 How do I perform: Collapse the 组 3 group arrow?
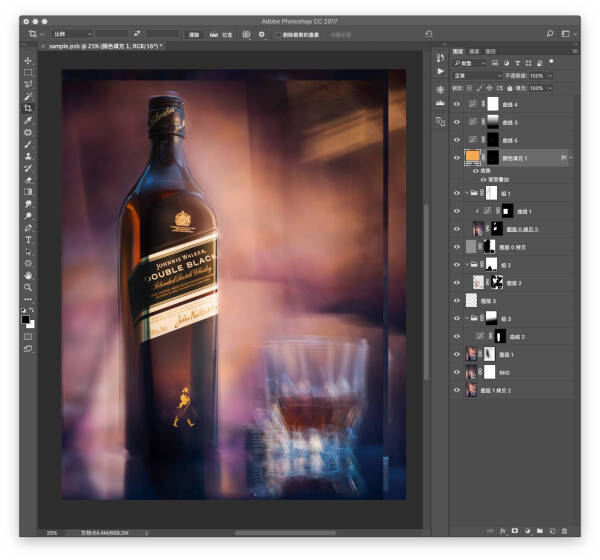click(x=467, y=318)
